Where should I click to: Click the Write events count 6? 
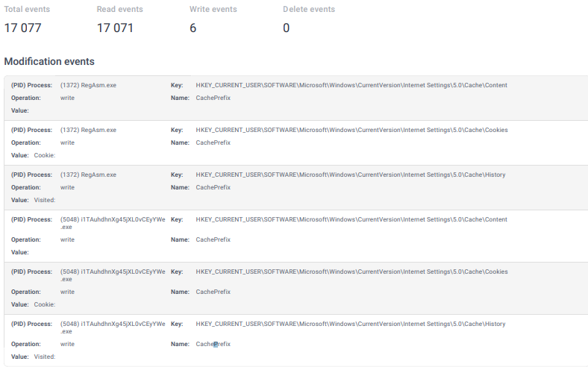(193, 28)
